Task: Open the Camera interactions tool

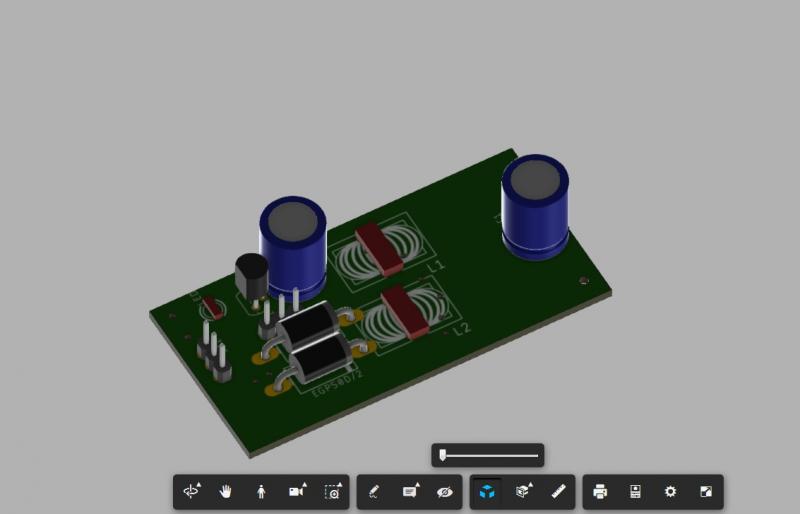Action: 297,491
